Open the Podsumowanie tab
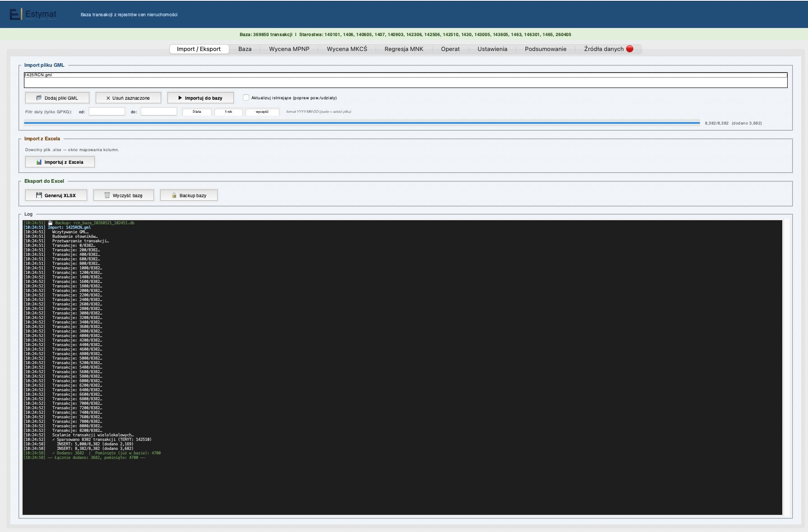808x532 pixels. coord(545,49)
